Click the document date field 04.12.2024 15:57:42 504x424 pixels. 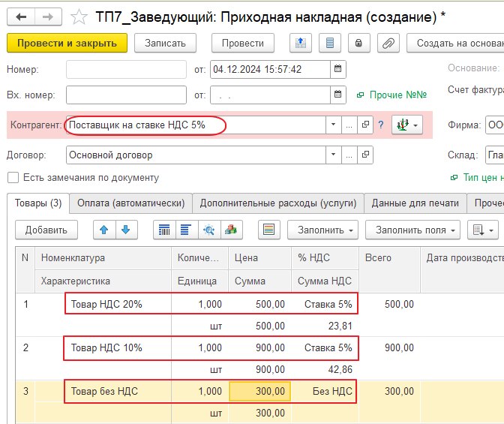pyautogui.click(x=270, y=69)
